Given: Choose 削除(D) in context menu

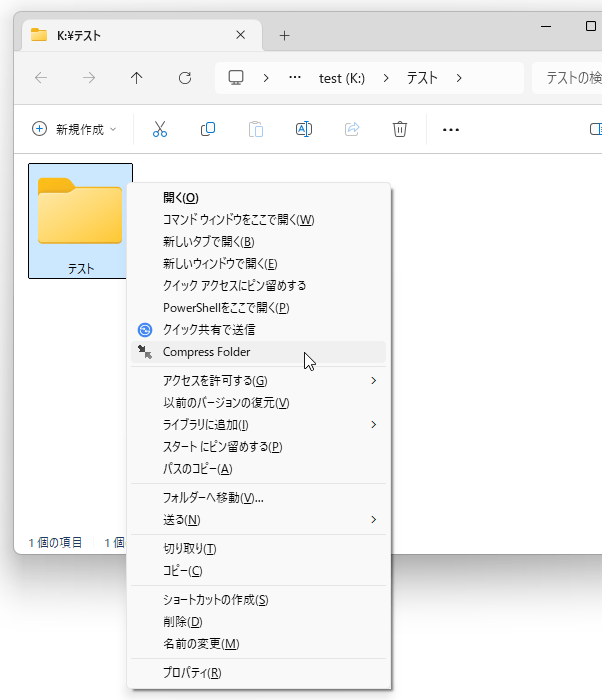Looking at the screenshot, I should (259, 622).
